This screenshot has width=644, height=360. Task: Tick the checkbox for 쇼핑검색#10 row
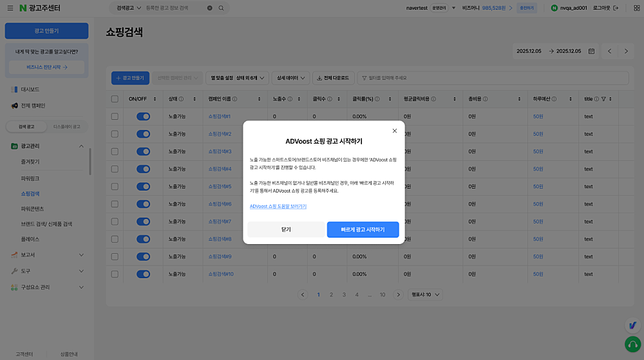click(115, 274)
